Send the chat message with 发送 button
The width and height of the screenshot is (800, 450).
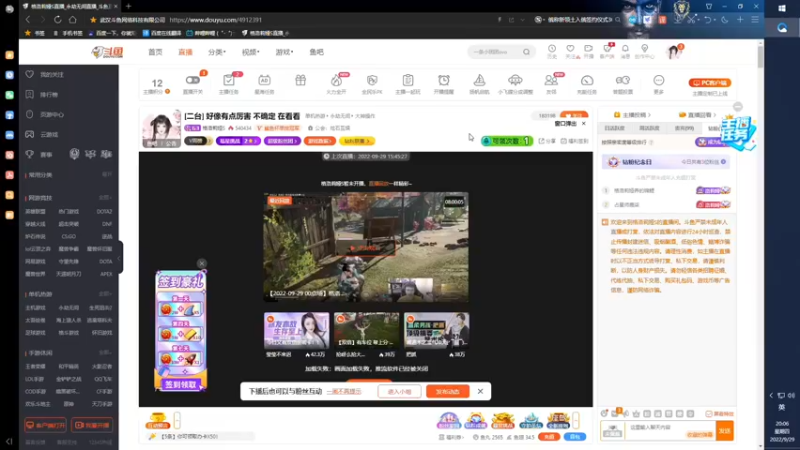click(x=724, y=431)
